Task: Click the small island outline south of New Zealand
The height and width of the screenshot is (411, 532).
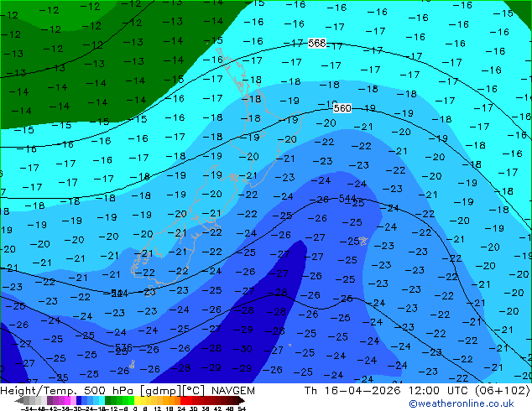Action: (132, 364)
